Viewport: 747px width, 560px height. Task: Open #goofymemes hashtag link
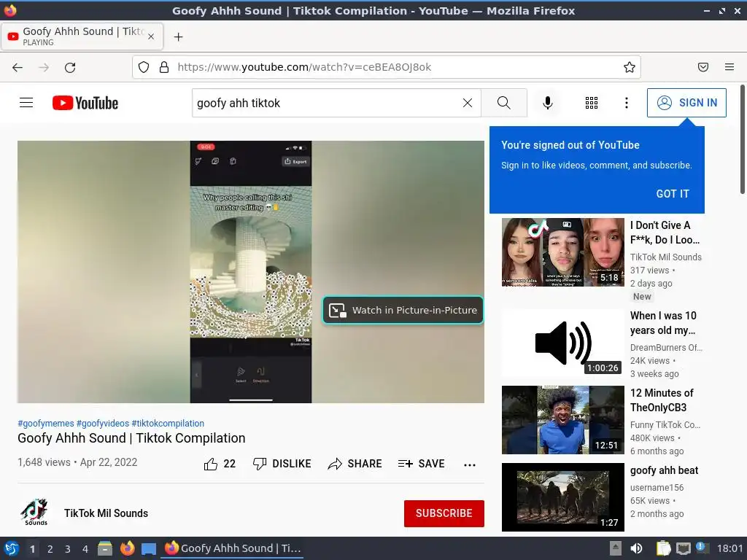(x=46, y=424)
